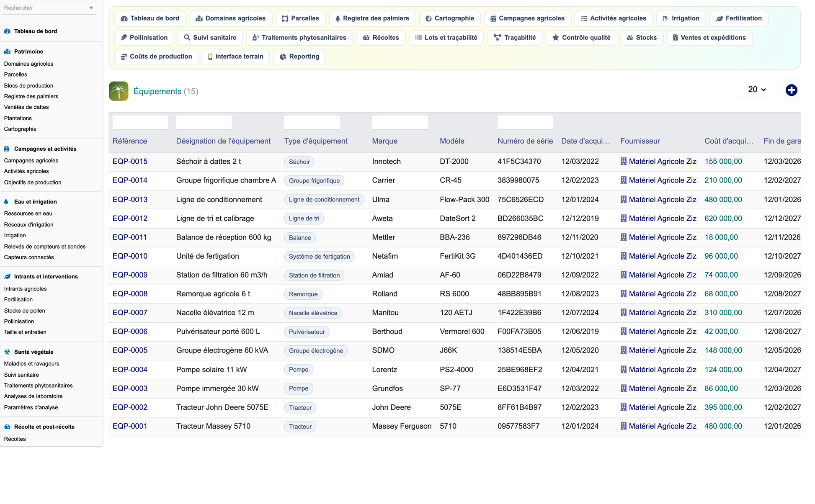Go to Variétés de dattes in sidebar
Image resolution: width=815 pixels, height=504 pixels.
26,107
